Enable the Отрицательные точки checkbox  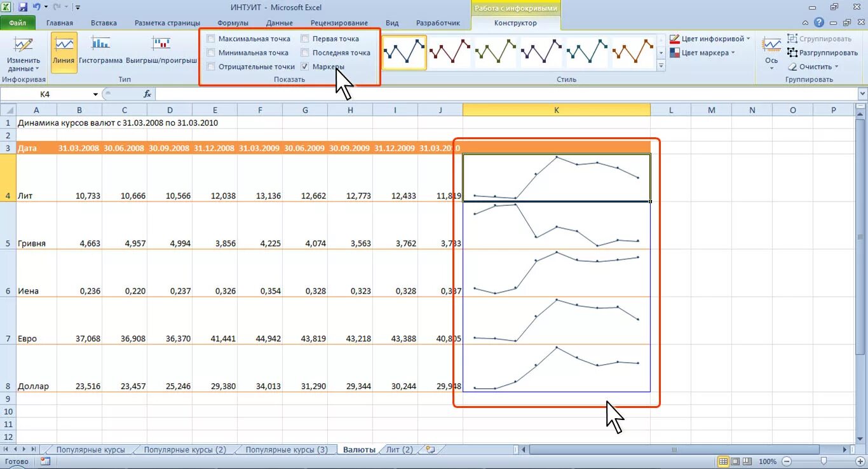(211, 66)
